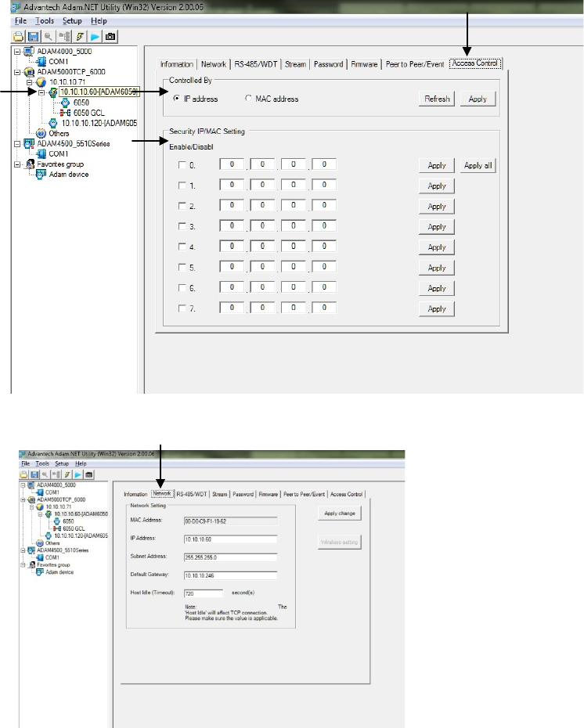This screenshot has width=584, height=728.
Task: Click the COM port icon under ADAM4000_5000, upper window
Action: pos(41,61)
